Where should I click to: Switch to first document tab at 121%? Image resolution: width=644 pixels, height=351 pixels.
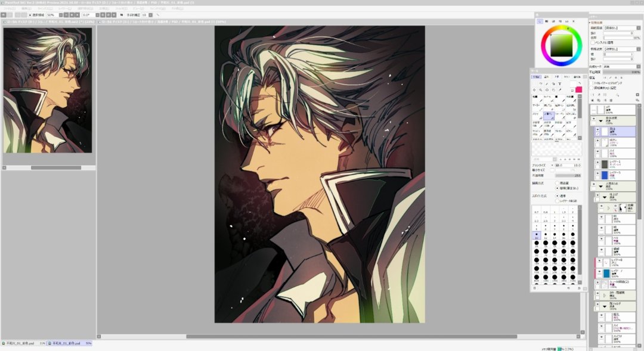49,21
